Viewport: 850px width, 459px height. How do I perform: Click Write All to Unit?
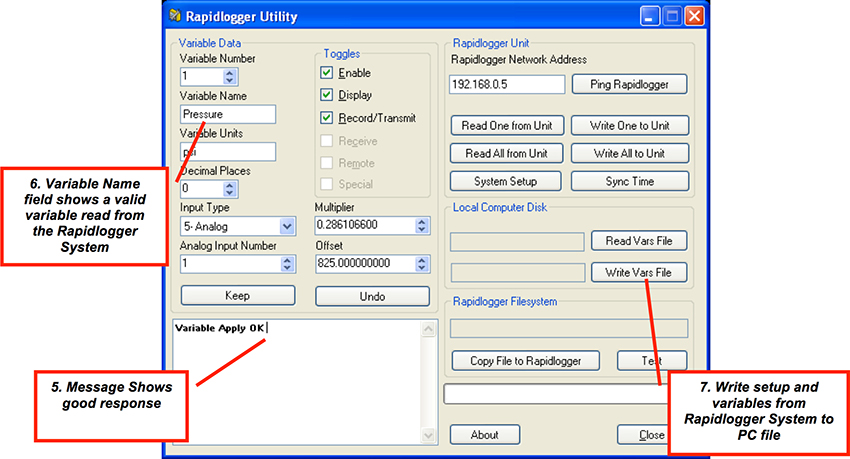[630, 153]
